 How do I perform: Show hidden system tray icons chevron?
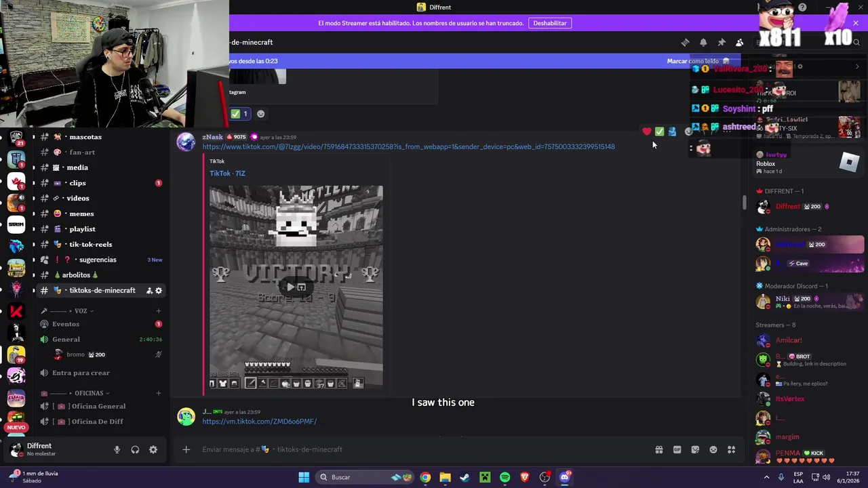pyautogui.click(x=767, y=477)
